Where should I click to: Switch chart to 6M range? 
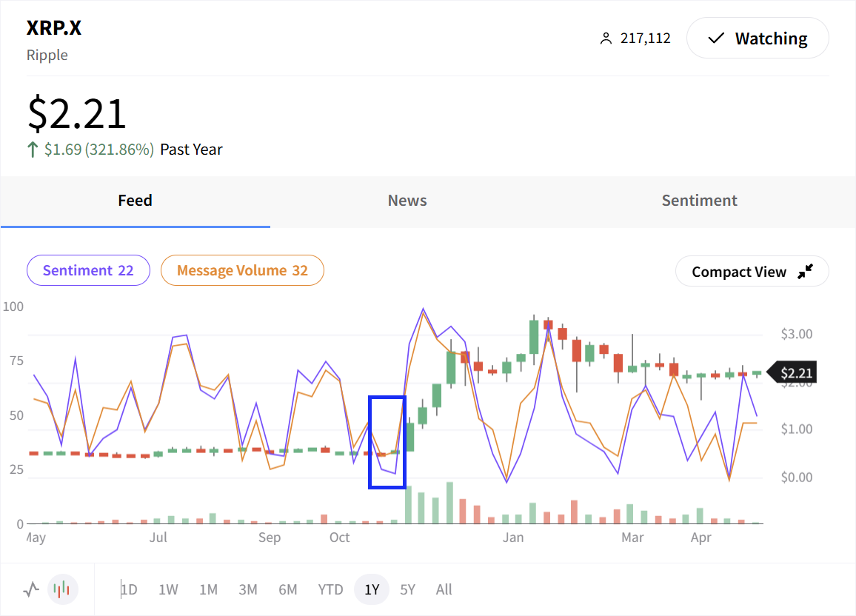288,589
